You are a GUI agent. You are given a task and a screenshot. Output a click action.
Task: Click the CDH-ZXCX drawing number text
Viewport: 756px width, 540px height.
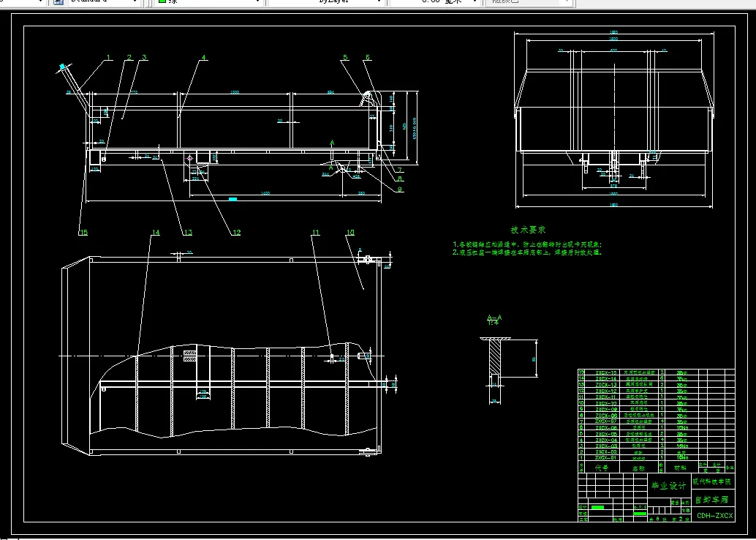point(714,516)
